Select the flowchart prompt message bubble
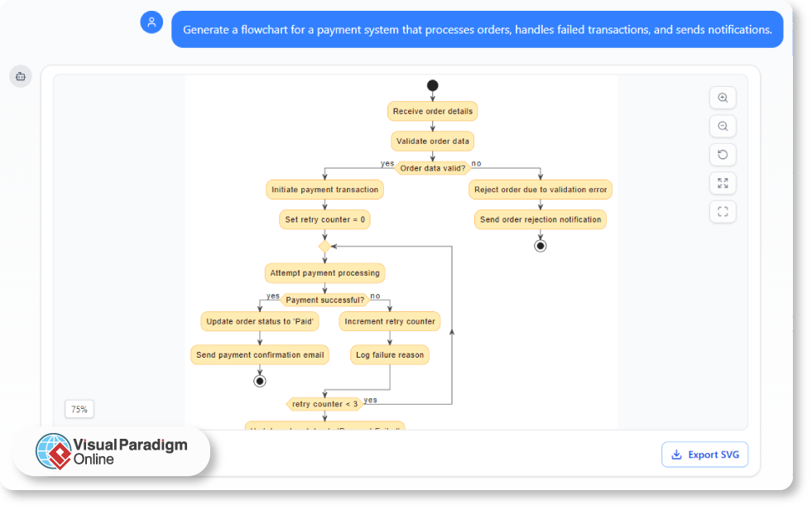 (477, 29)
